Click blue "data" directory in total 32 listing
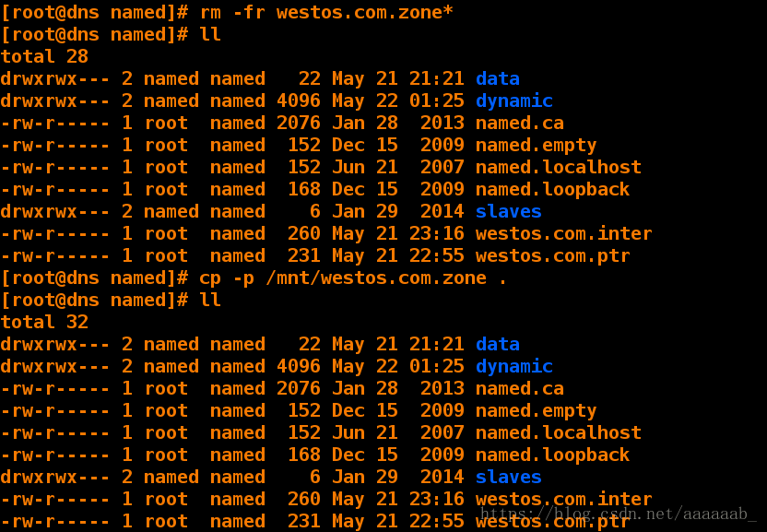 (498, 344)
